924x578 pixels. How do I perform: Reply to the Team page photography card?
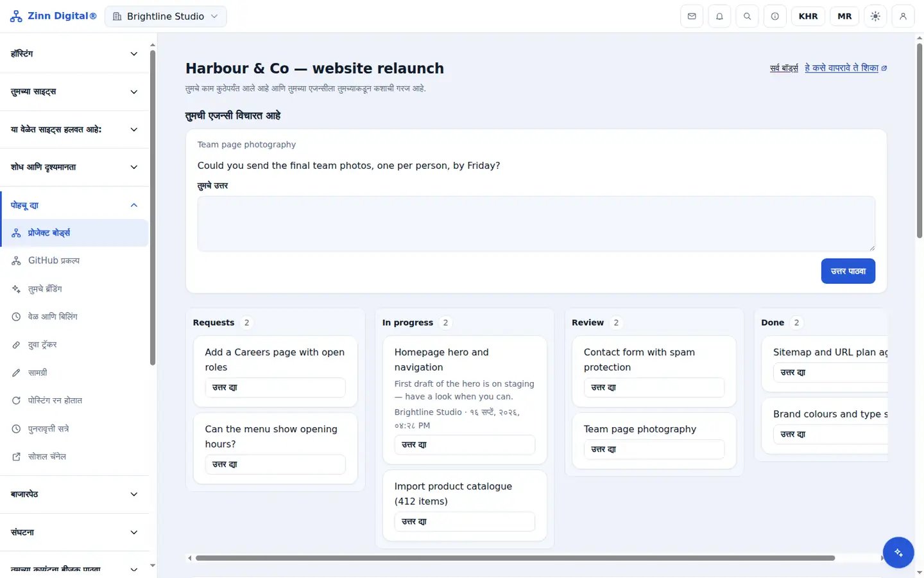(654, 450)
